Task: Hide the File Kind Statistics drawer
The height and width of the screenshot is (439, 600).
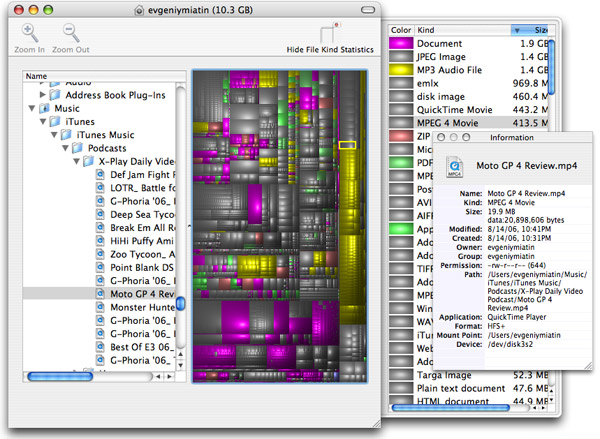Action: click(328, 34)
